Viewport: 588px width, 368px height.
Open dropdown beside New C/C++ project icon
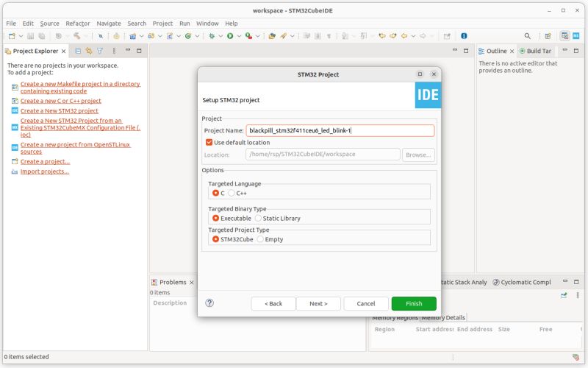142,36
